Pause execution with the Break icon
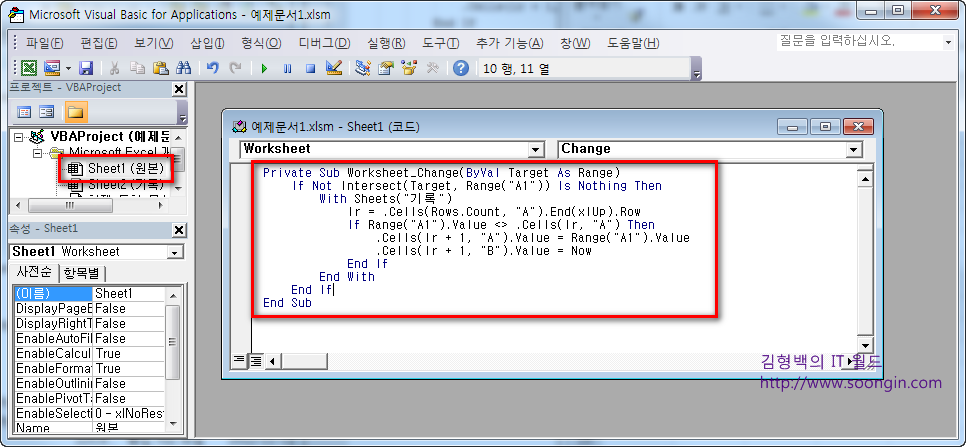The width and height of the screenshot is (966, 447). (x=287, y=68)
